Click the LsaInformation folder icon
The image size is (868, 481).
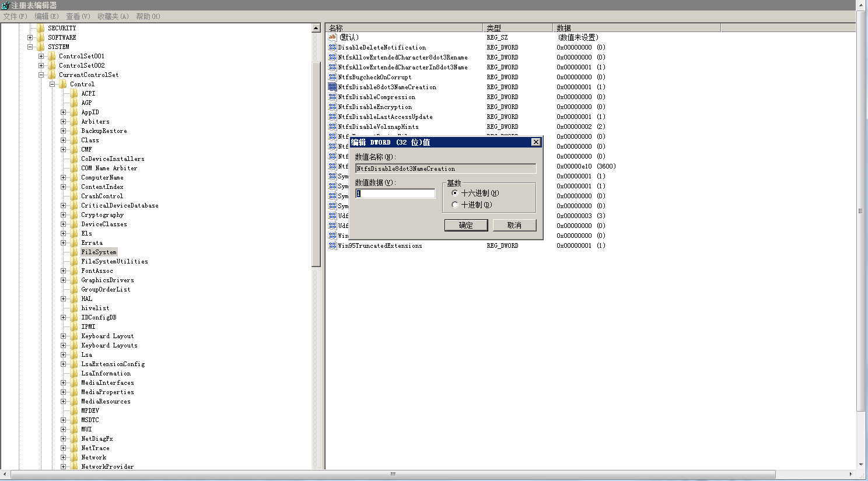pyautogui.click(x=74, y=373)
